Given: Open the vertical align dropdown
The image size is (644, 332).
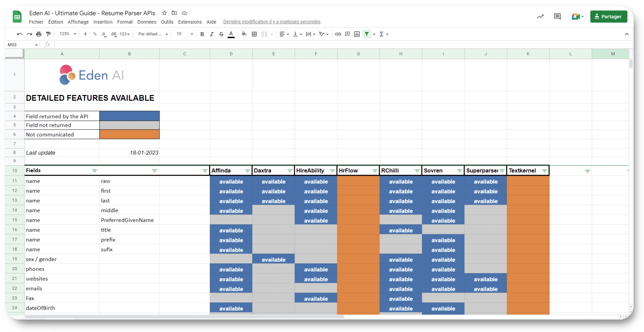Looking at the screenshot, I should tap(298, 34).
